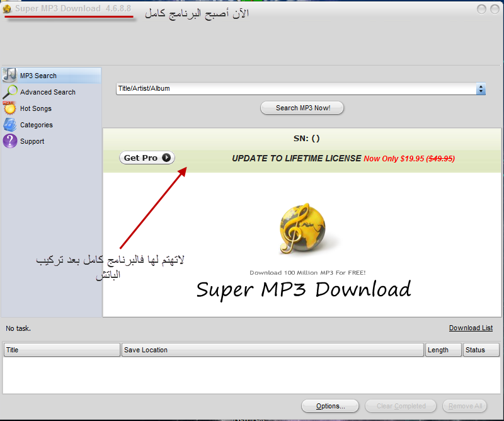Sort downloads by Title column
Viewport: 504px width, 421px height.
pyautogui.click(x=62, y=350)
